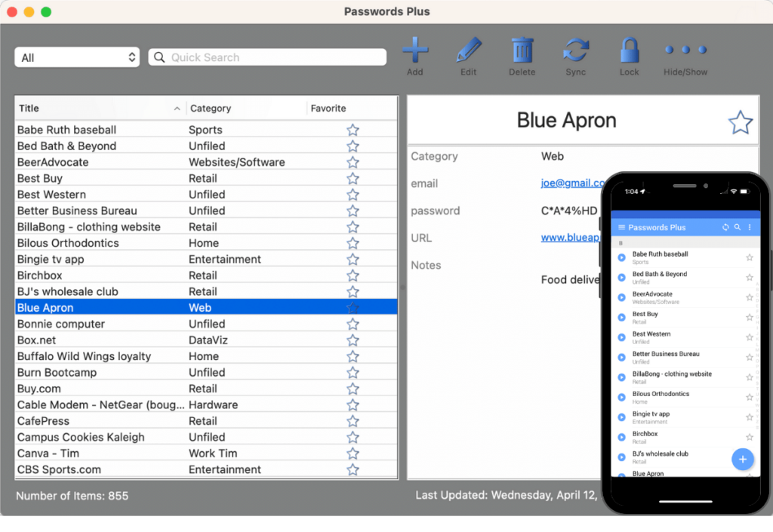Click the Lock padlock icon

[629, 51]
